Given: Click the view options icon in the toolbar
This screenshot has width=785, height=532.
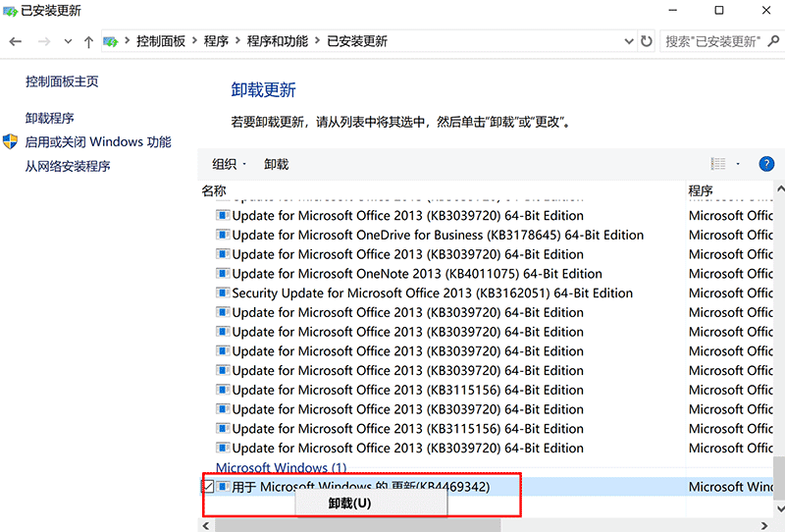Looking at the screenshot, I should 718,164.
